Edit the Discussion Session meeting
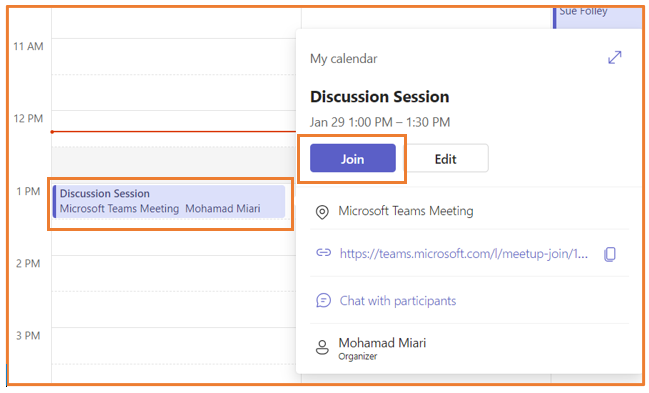The width and height of the screenshot is (649, 393). (x=446, y=158)
